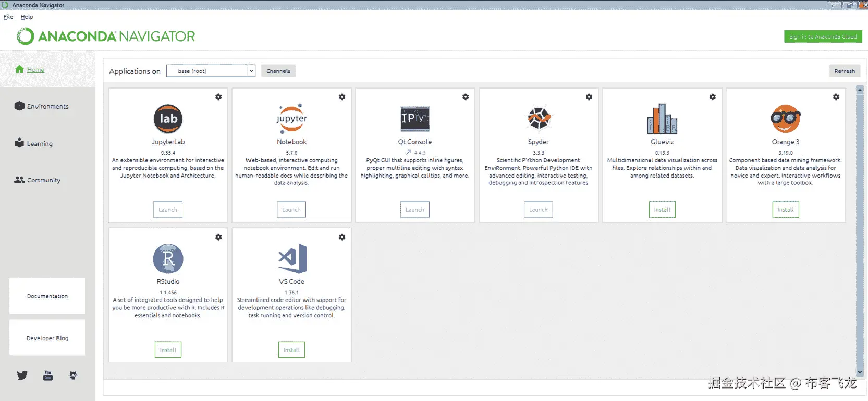The image size is (868, 401).
Task: Open the File menu
Action: (x=8, y=17)
